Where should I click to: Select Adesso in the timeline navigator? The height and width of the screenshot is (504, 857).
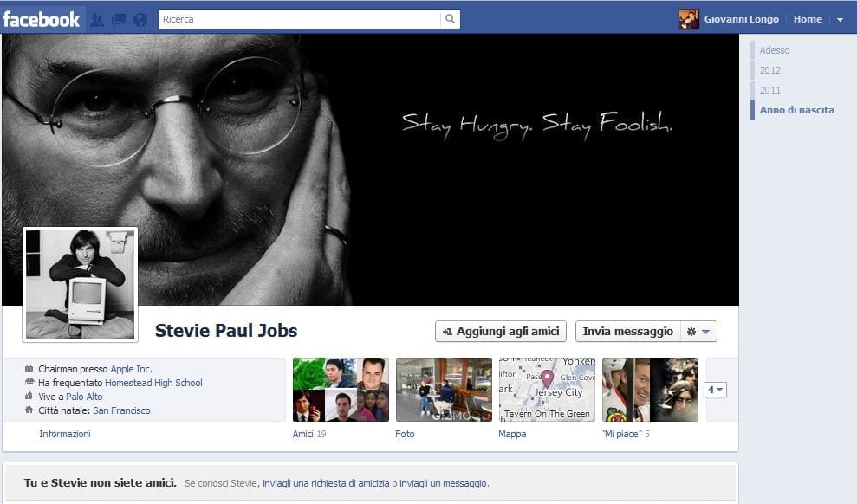774,50
